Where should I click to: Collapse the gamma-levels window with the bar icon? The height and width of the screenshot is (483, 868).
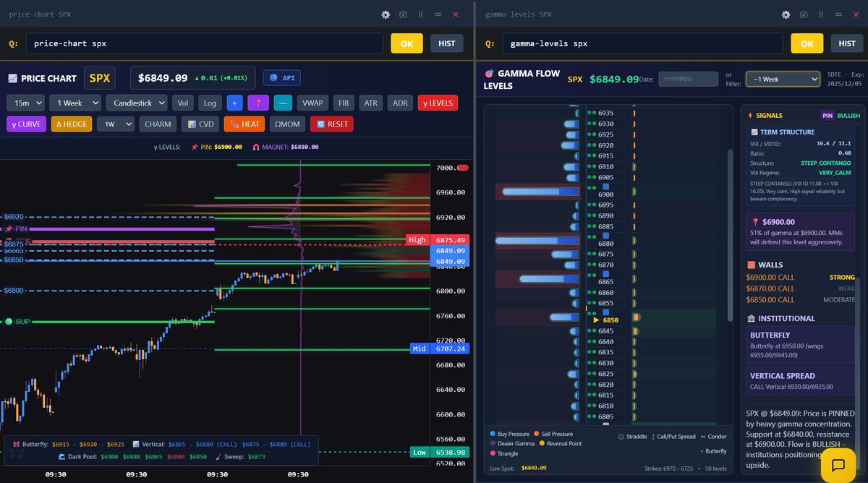pyautogui.click(x=838, y=14)
